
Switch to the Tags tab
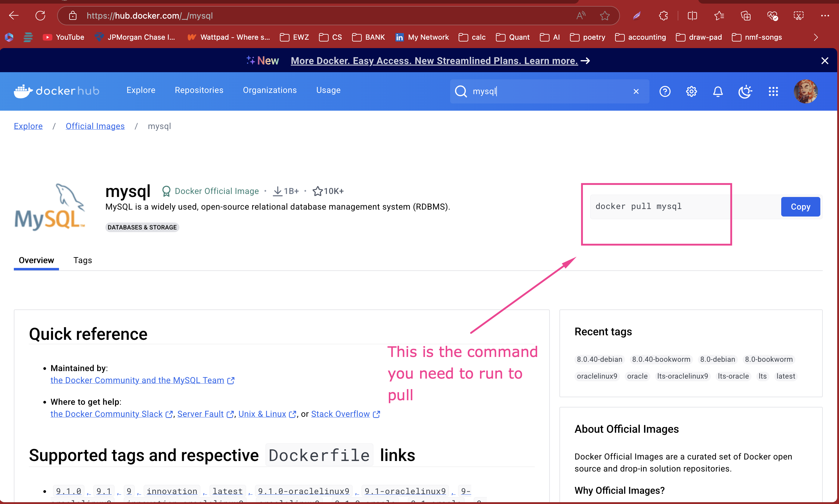coord(82,260)
